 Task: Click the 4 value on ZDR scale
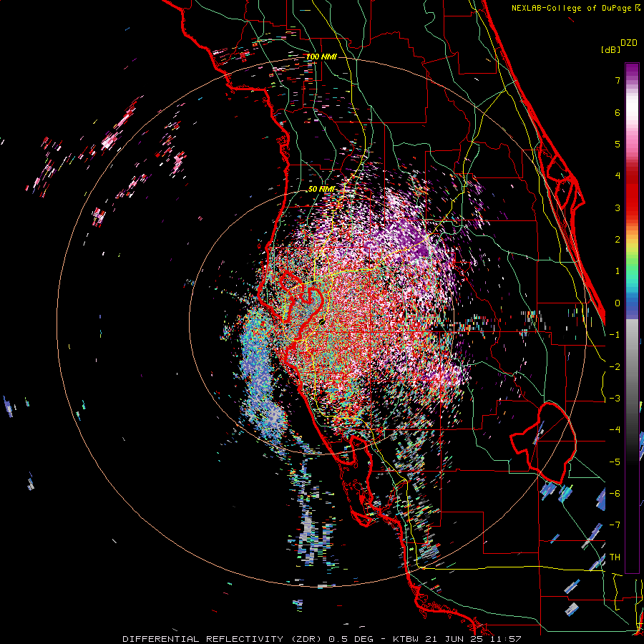pyautogui.click(x=618, y=176)
